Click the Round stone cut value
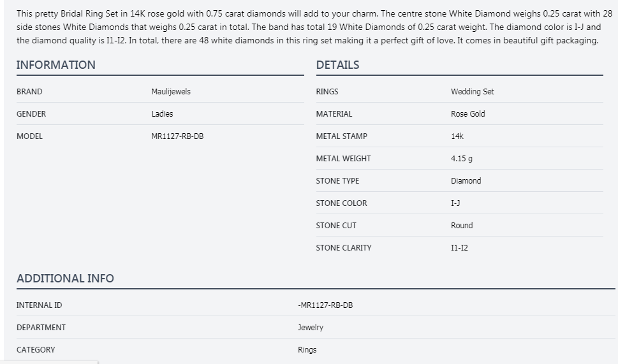 [x=462, y=225]
